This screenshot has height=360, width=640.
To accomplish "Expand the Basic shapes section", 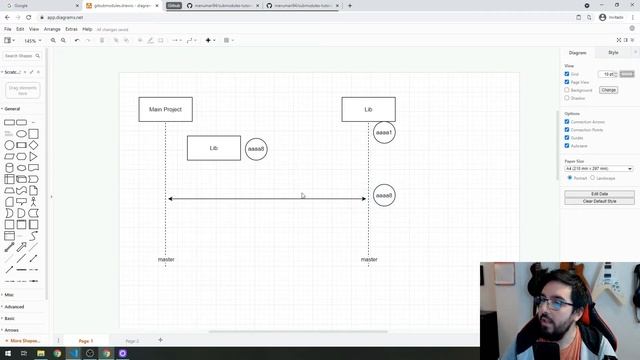I will click(9, 318).
